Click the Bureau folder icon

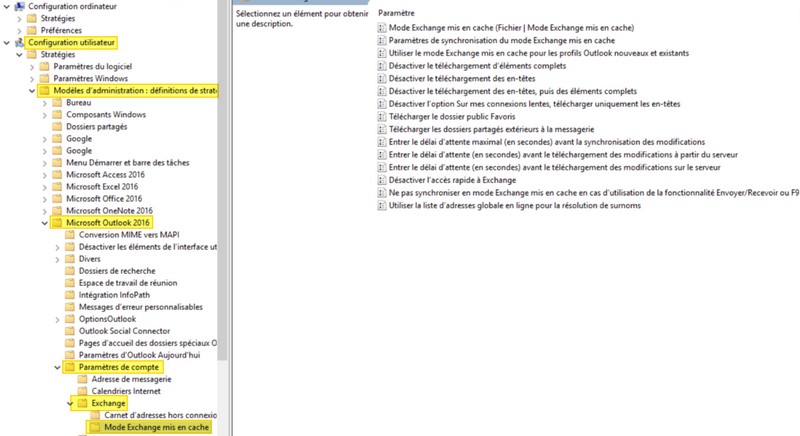pos(57,102)
